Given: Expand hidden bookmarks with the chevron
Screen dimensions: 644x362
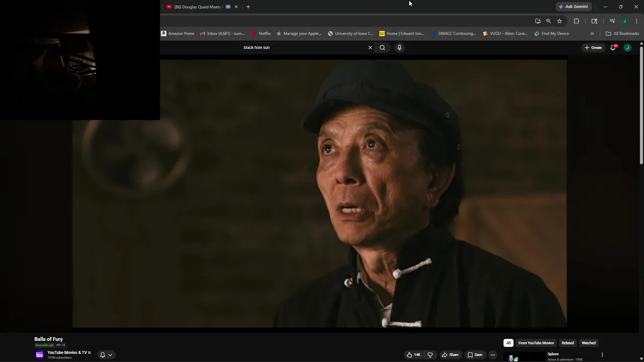Looking at the screenshot, I should click(x=592, y=33).
